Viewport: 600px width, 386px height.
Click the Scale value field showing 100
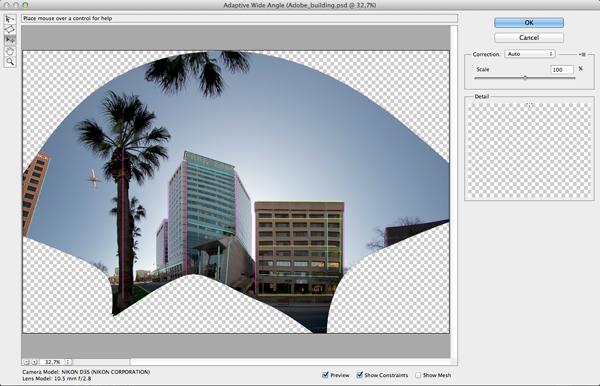(x=562, y=70)
